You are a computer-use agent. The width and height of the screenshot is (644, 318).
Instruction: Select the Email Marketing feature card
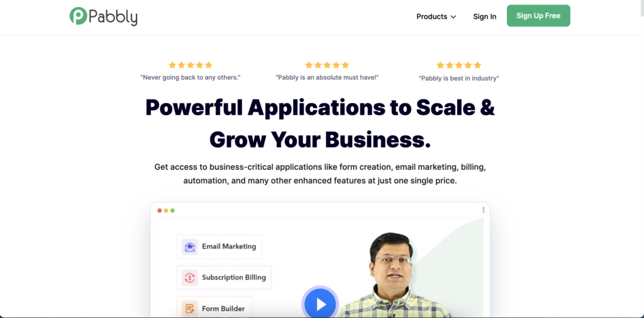[219, 247]
